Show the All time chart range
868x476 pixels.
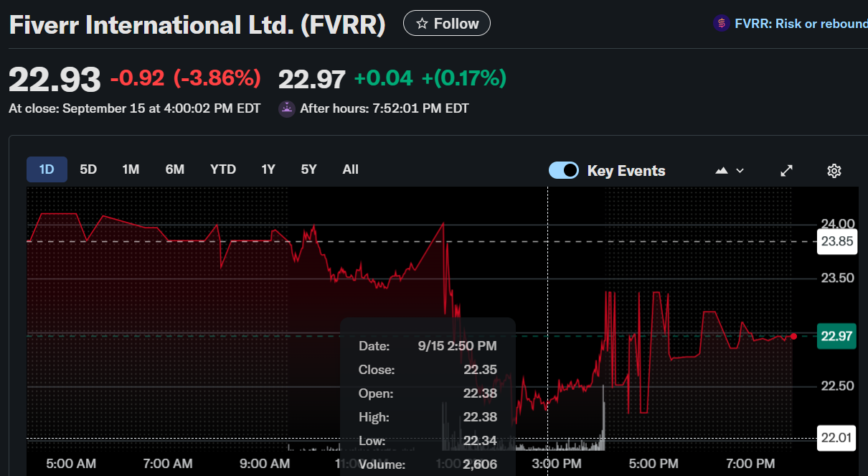pyautogui.click(x=350, y=169)
